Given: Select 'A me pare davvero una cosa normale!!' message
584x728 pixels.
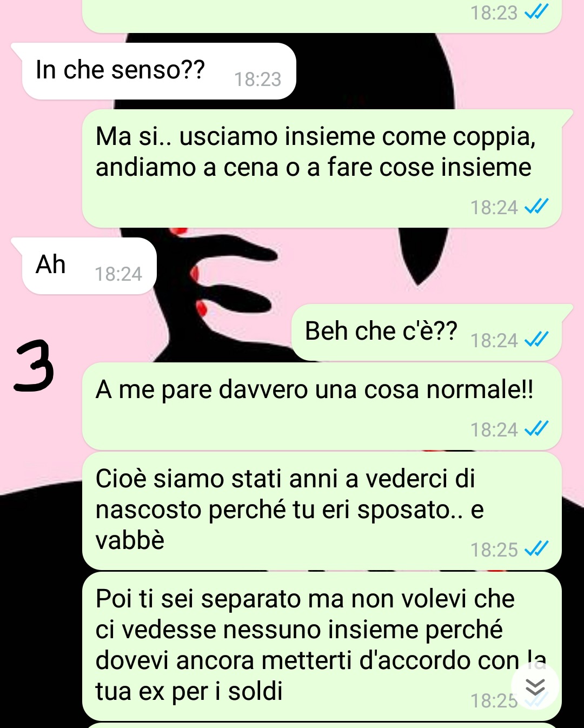Looking at the screenshot, I should pyautogui.click(x=322, y=406).
